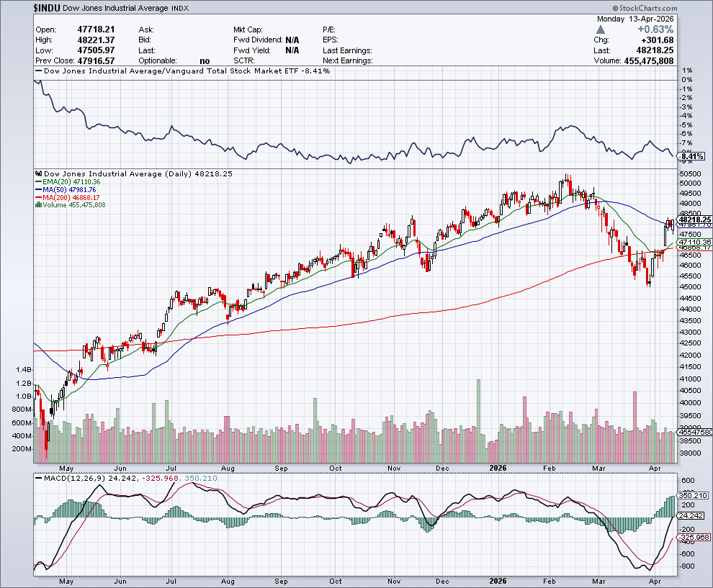Viewport: 713px width, 588px height.
Task: Click the Mkt Cap label
Action: pyautogui.click(x=248, y=30)
